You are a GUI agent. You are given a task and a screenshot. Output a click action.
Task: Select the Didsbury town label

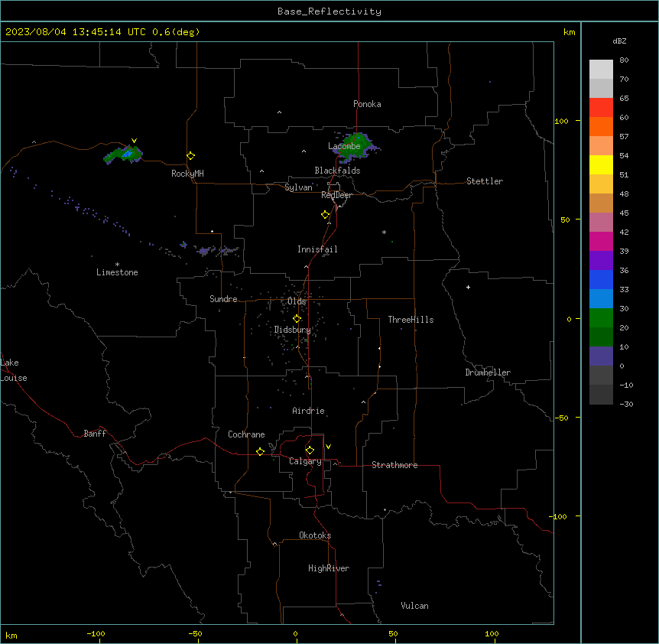click(293, 330)
